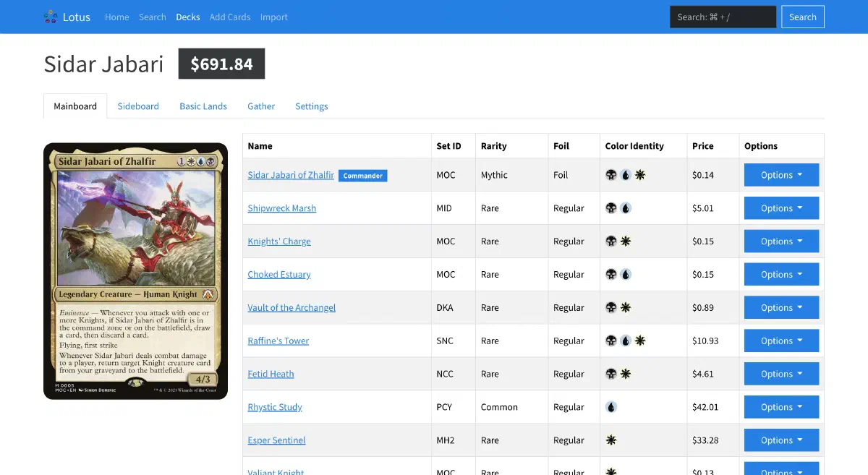
Task: Click blue mana icon in Rhystic Study row
Action: click(x=611, y=407)
